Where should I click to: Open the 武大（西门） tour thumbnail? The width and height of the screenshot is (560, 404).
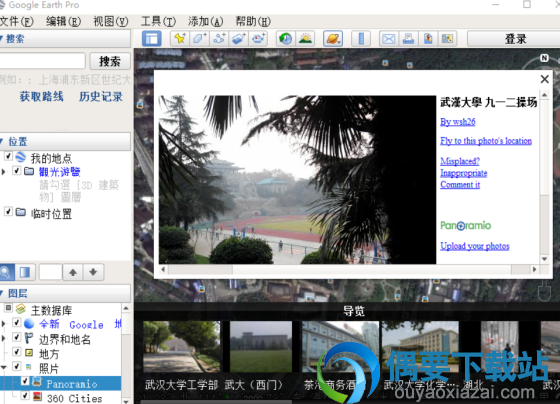point(261,346)
